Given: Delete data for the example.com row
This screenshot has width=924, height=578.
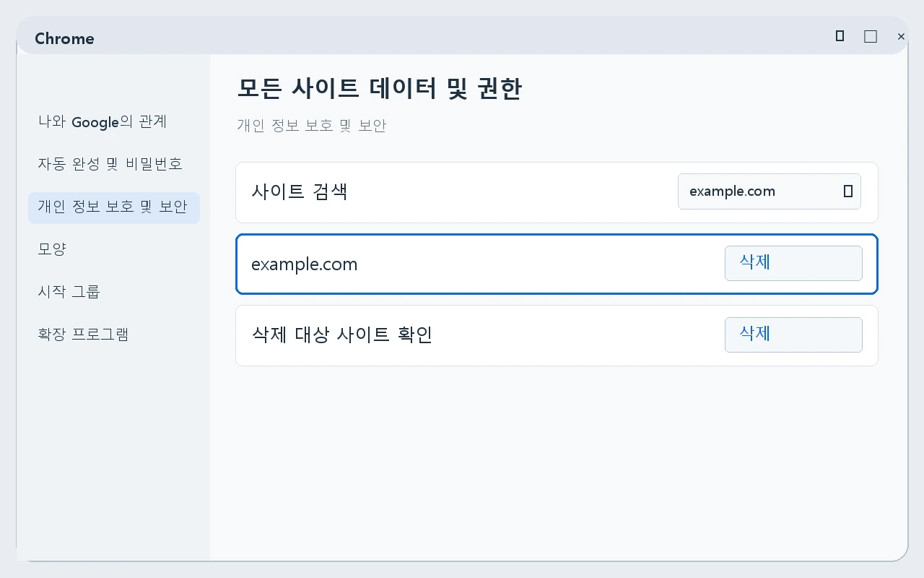Looking at the screenshot, I should pos(793,263).
